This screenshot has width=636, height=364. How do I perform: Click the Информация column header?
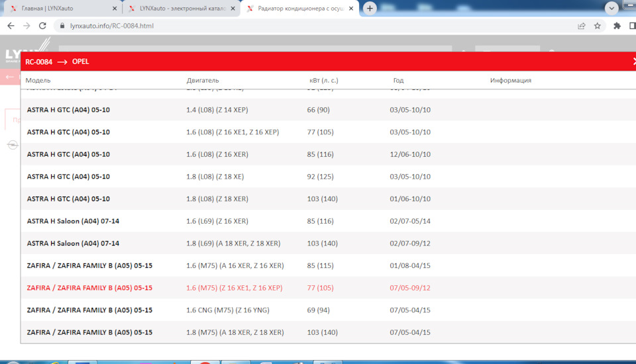(x=510, y=80)
